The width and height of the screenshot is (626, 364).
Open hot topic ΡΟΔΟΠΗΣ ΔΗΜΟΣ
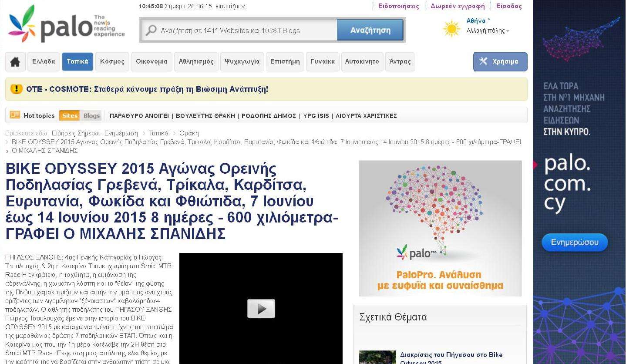tap(269, 116)
